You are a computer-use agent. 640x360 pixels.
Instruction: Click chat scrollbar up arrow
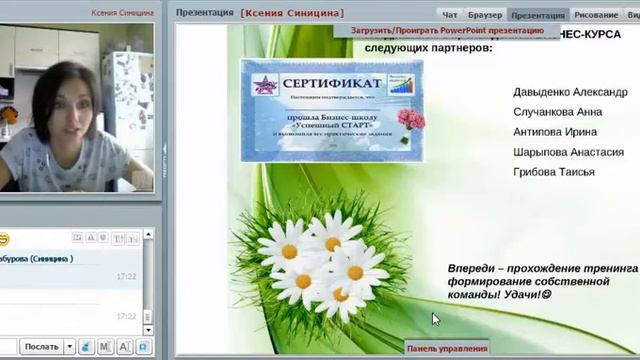[148, 234]
